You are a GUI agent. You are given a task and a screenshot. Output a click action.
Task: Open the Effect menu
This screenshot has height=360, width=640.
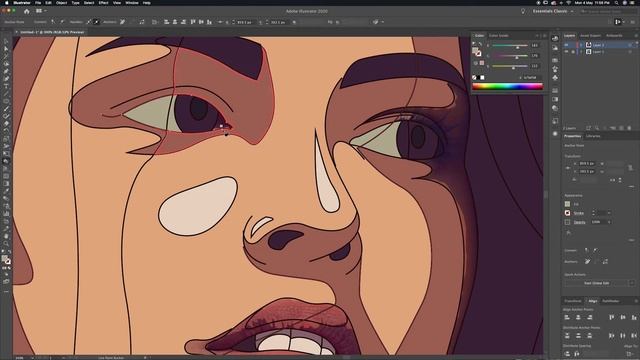click(103, 2)
